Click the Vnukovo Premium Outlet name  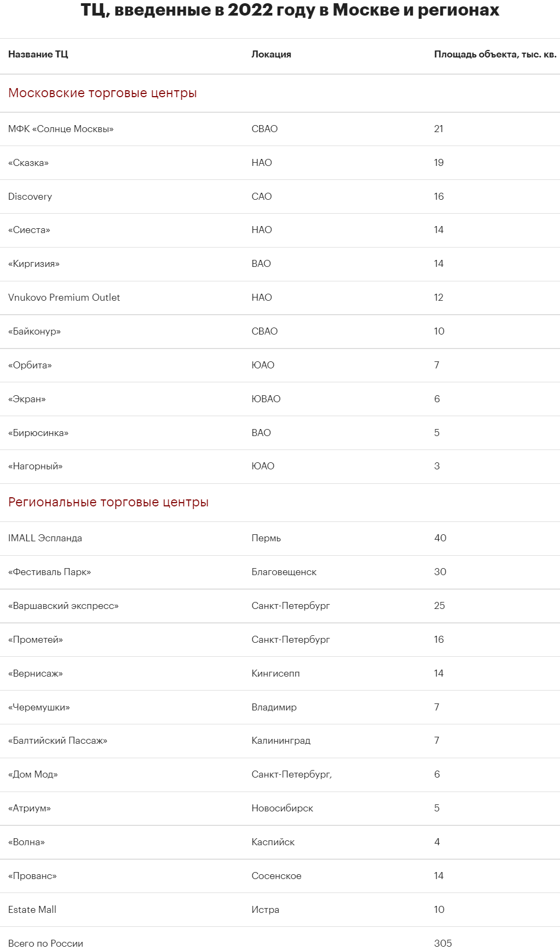pos(64,297)
